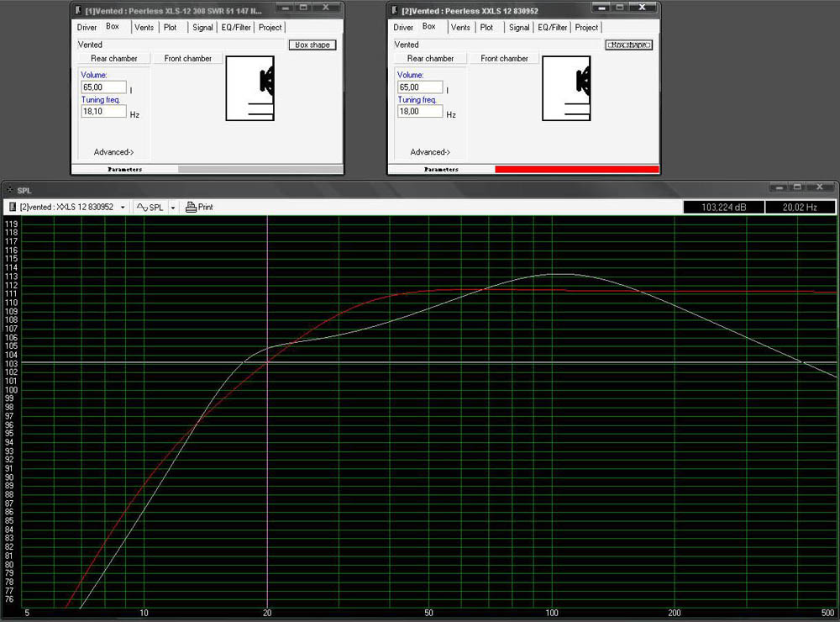
Task: Open the project selector dropdown in SPL window
Action: click(x=123, y=207)
